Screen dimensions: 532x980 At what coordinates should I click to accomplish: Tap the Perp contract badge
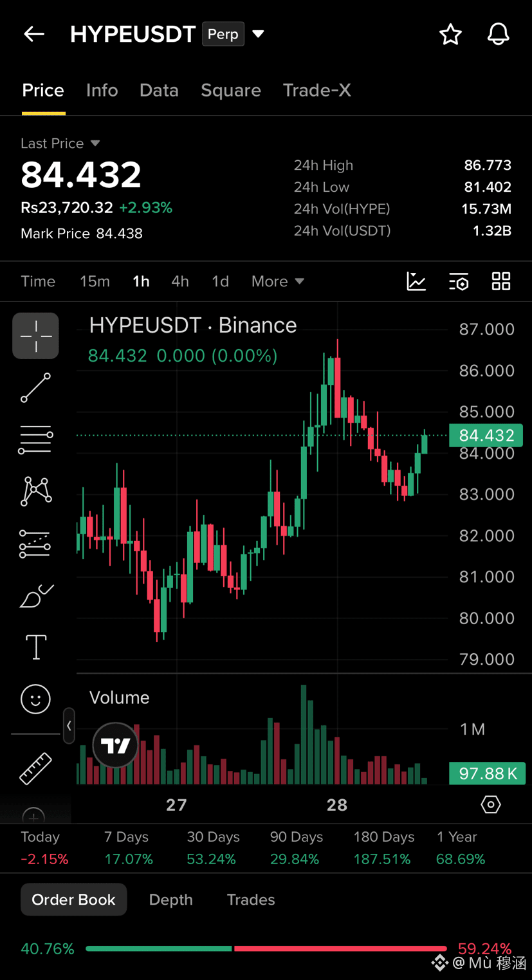coord(223,34)
